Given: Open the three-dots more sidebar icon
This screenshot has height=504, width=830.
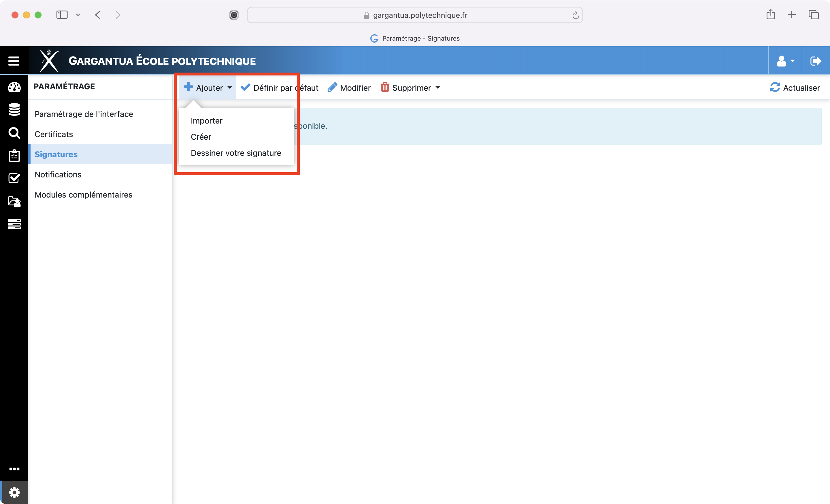Looking at the screenshot, I should point(14,469).
